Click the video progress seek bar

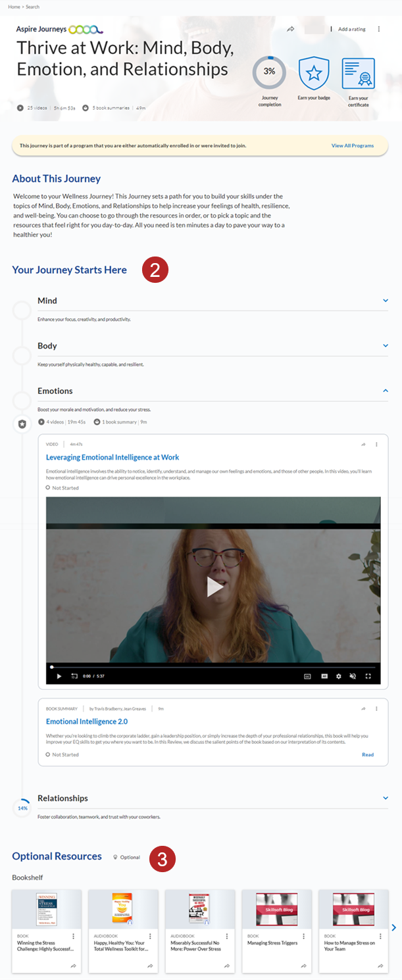214,667
